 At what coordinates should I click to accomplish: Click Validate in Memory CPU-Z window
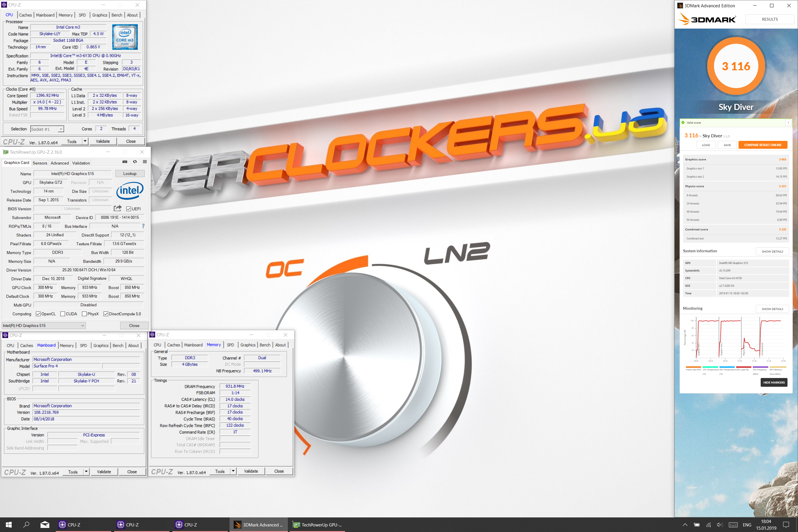click(x=251, y=471)
